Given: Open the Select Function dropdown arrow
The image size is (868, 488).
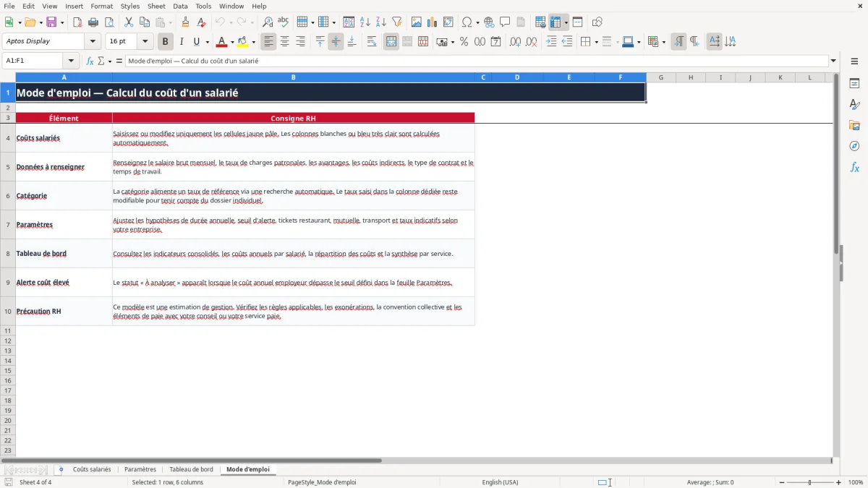Looking at the screenshot, I should pos(110,61).
